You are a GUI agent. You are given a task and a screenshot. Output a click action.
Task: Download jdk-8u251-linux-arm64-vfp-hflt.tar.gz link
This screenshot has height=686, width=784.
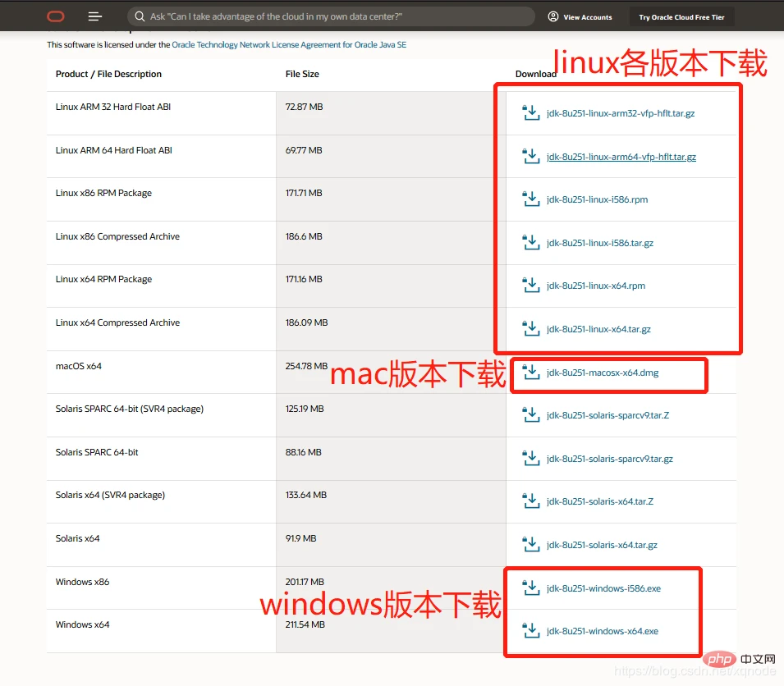click(621, 157)
